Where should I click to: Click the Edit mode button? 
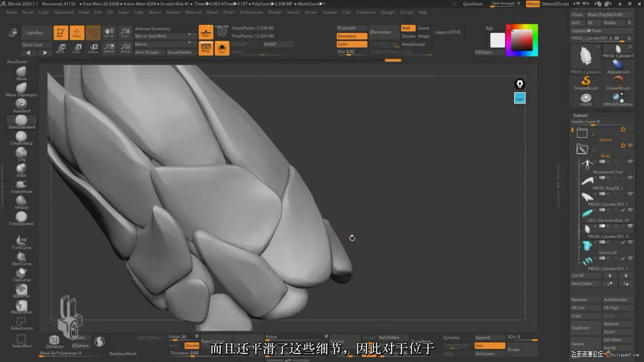(60, 33)
